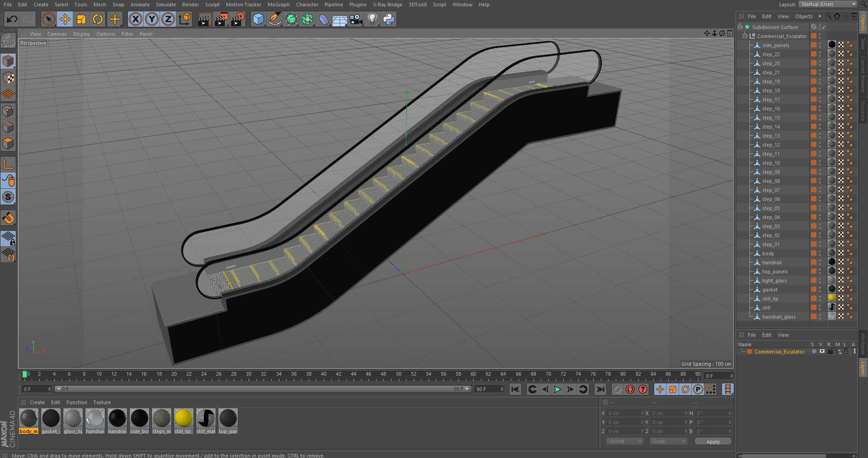The image size is (868, 458).
Task: Open the File menu
Action: click(x=8, y=5)
